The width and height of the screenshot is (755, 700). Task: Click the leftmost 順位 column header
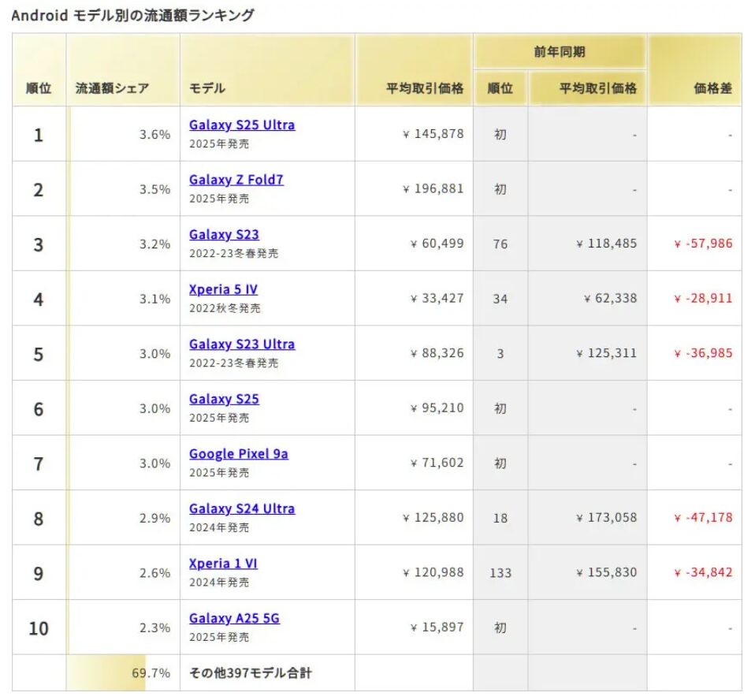click(x=38, y=88)
